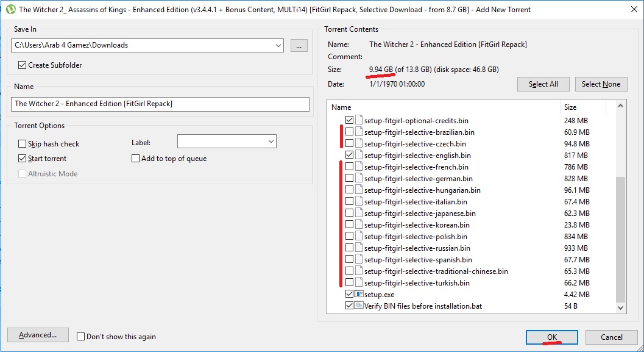Tick the hungarian language file checkbox
644x352 pixels.
pyautogui.click(x=349, y=190)
